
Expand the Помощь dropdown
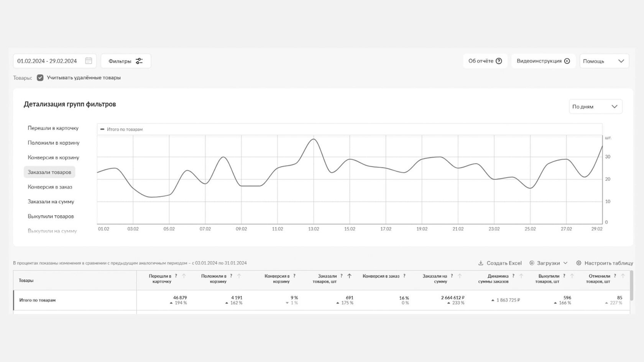pos(604,61)
